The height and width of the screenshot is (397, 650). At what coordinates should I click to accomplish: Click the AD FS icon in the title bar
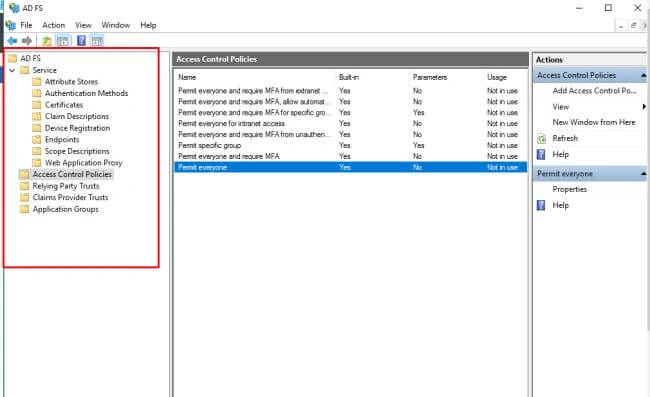[14, 8]
